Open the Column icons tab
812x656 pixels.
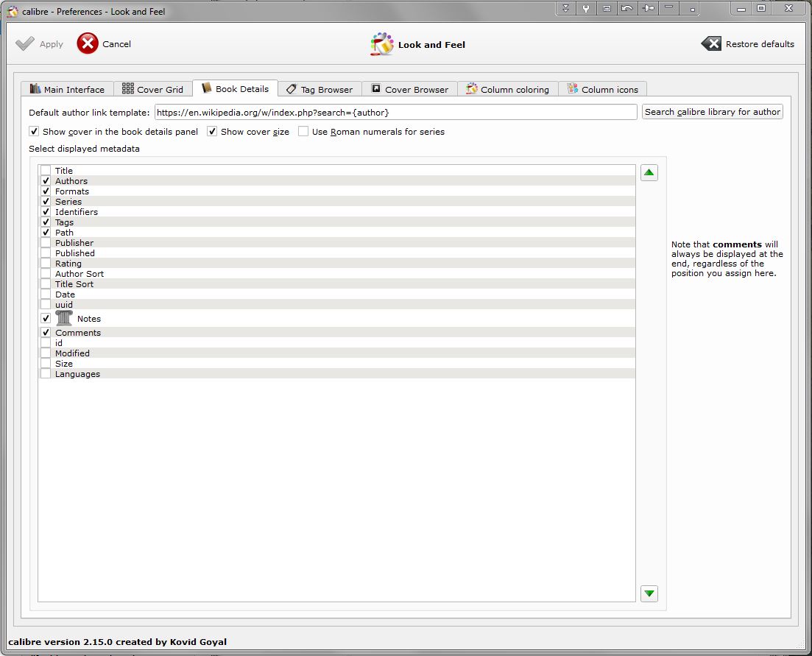click(x=603, y=89)
